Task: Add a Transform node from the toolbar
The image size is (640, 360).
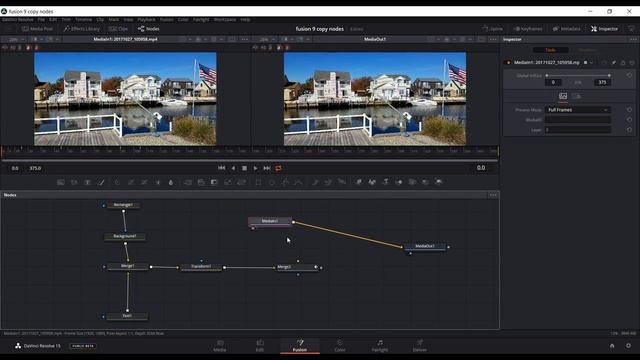Action: (241, 182)
